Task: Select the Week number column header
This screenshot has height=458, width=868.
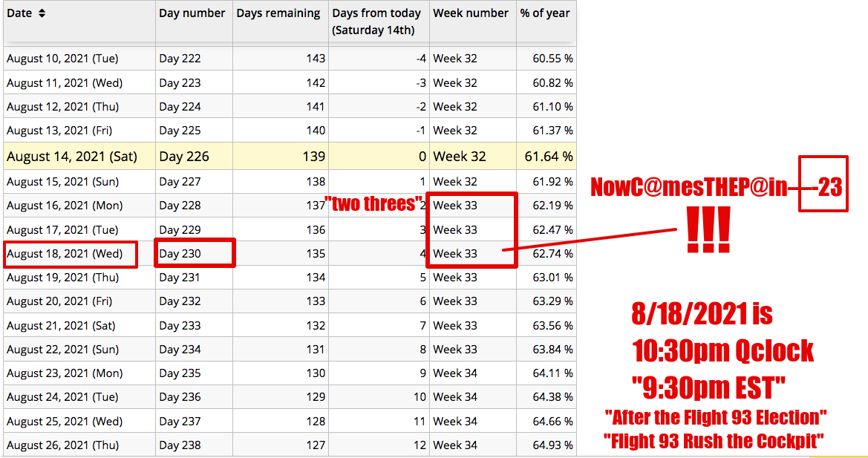Action: coord(473,22)
